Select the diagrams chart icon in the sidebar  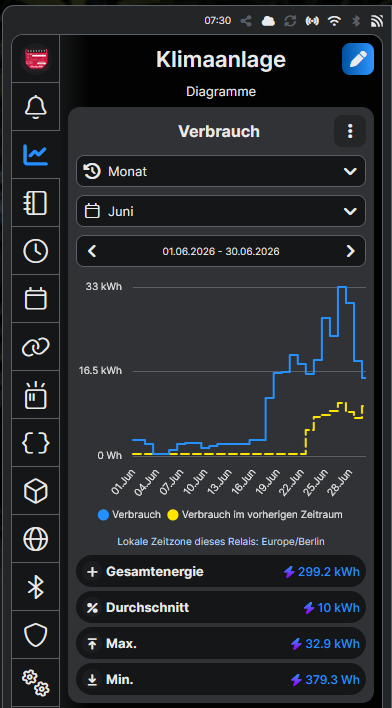(x=36, y=155)
